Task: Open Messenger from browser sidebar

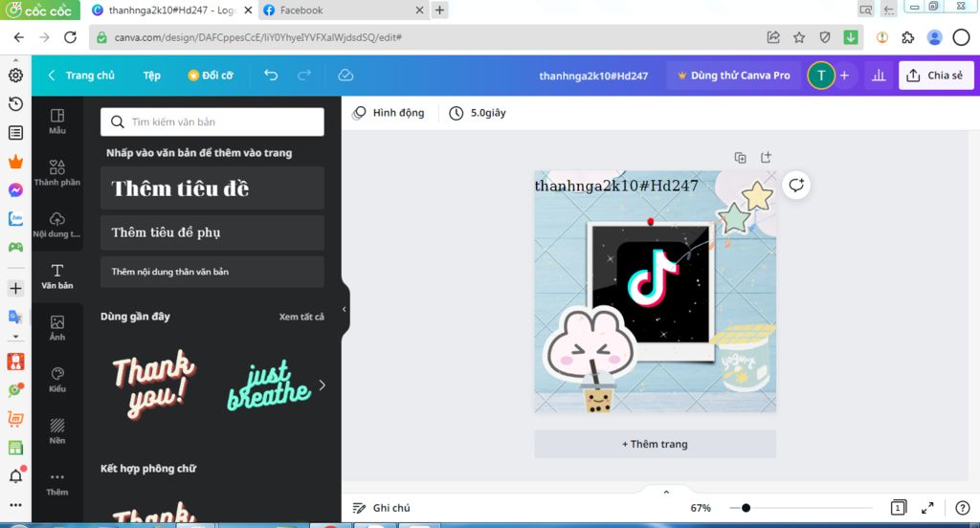Action: [15, 190]
